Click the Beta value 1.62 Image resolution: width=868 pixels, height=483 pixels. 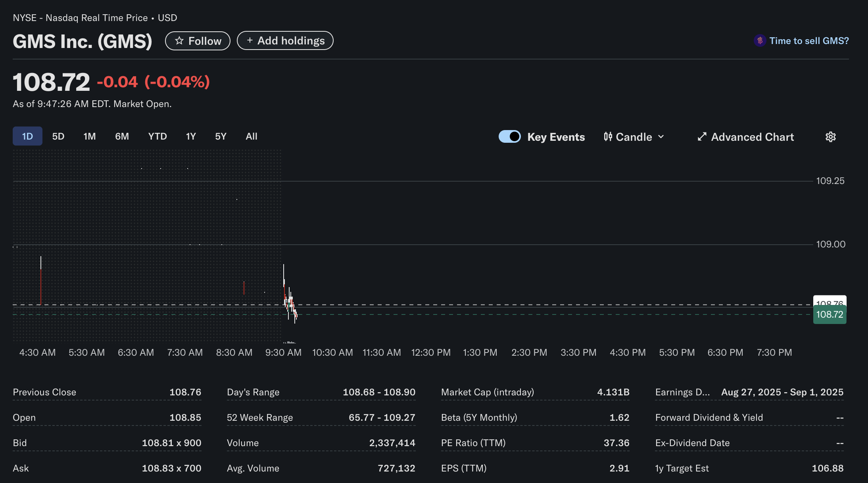point(619,418)
